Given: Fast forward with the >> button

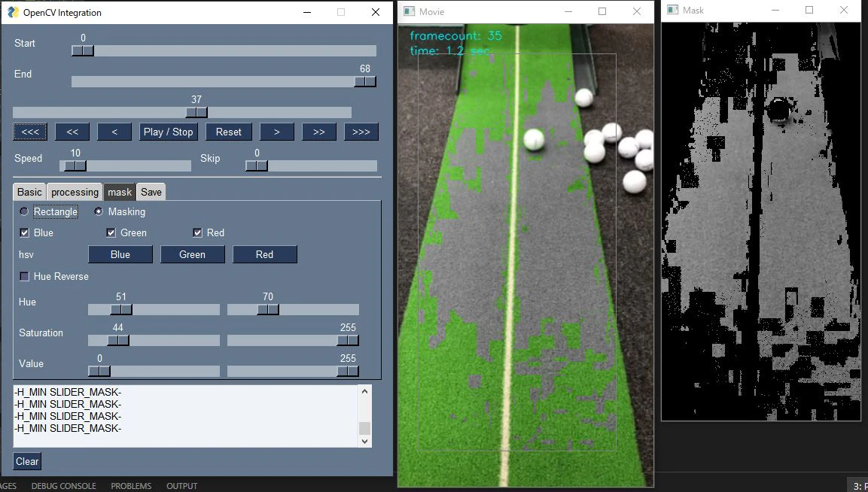Looking at the screenshot, I should [x=319, y=132].
